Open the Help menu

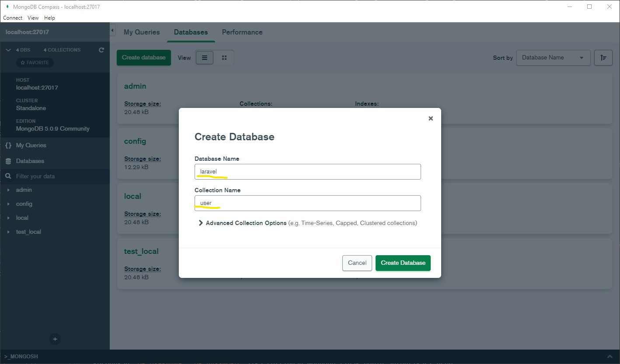(49, 18)
